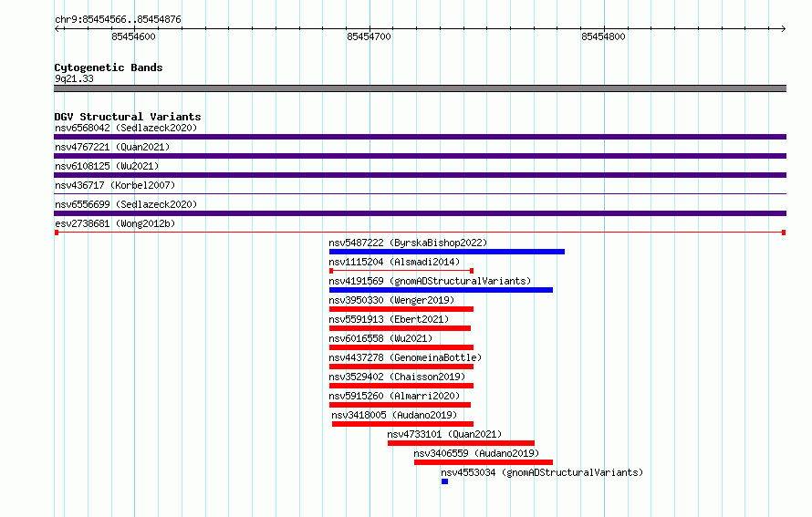
Task: Open the nsv3418005 (Audano2019) label
Action: [394, 415]
